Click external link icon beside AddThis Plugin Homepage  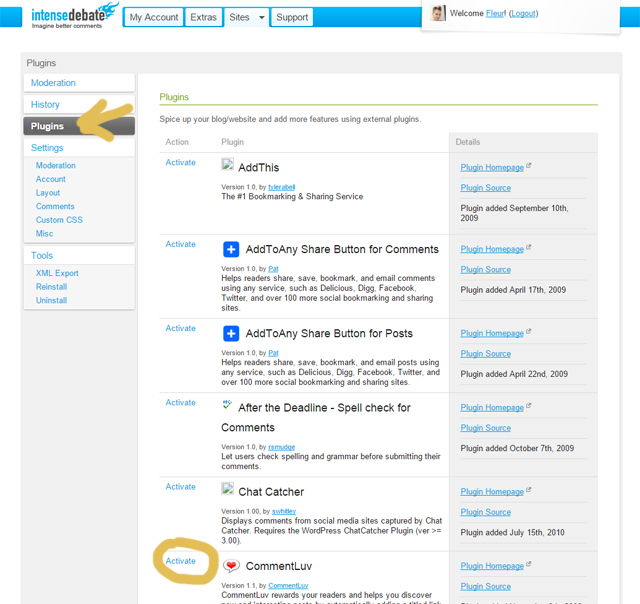[x=529, y=166]
